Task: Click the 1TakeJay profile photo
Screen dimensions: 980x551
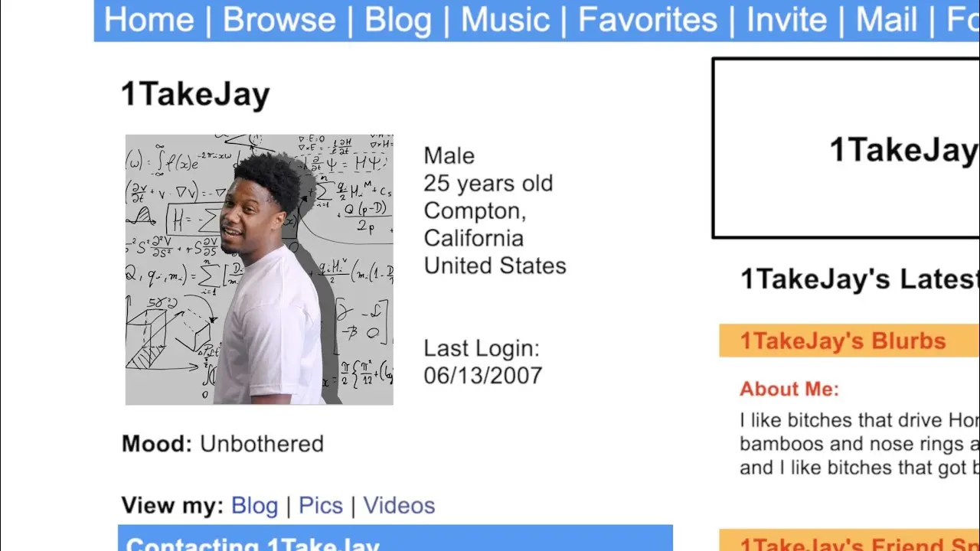Action: click(x=259, y=269)
